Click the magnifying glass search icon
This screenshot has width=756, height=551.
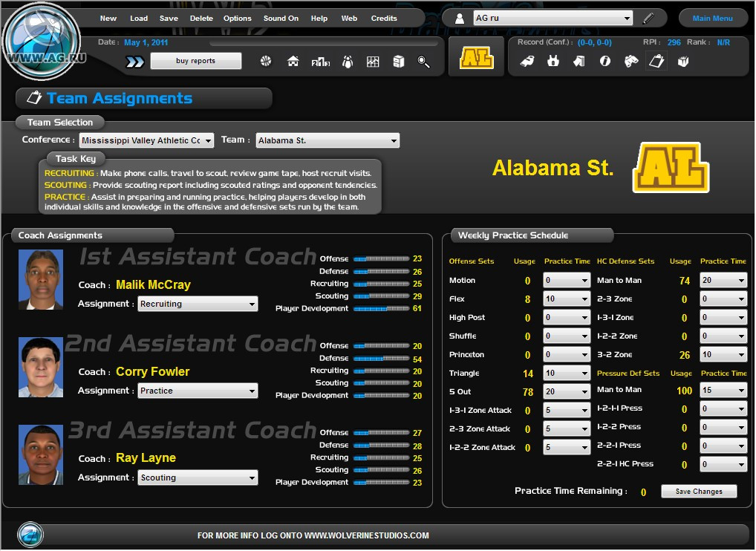[x=423, y=62]
